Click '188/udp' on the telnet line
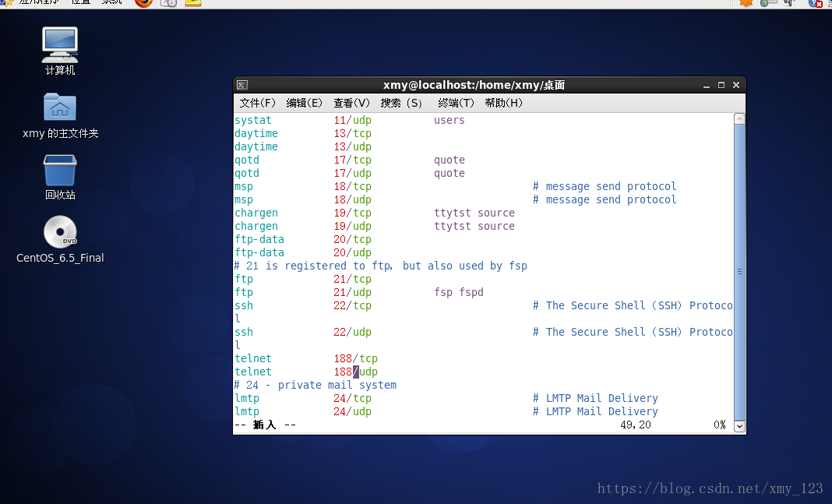The height and width of the screenshot is (504, 832). (x=355, y=372)
